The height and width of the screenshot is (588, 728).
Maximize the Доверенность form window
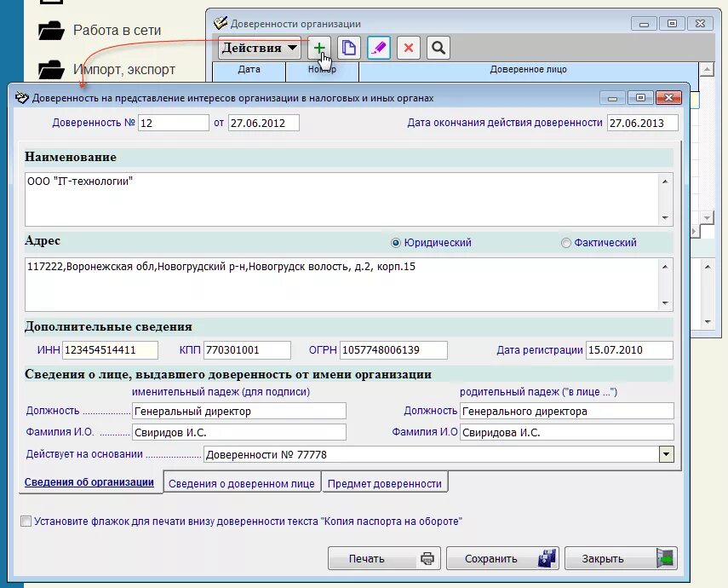tap(640, 98)
